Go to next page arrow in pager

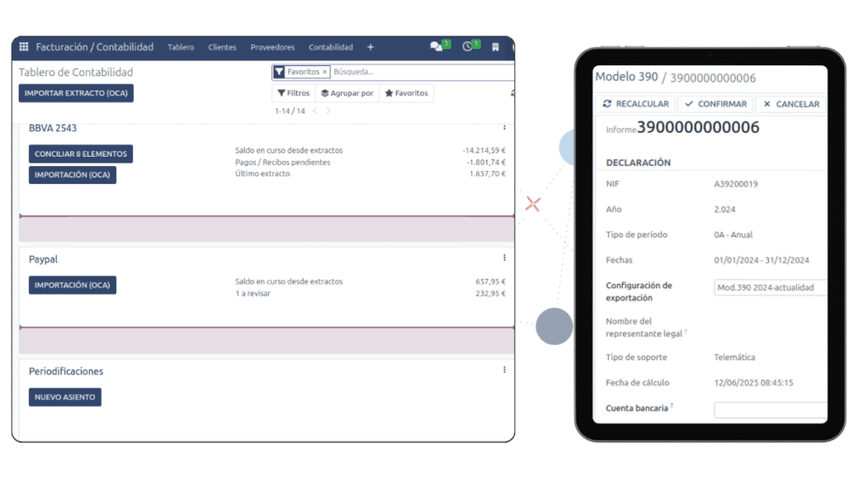pos(329,111)
